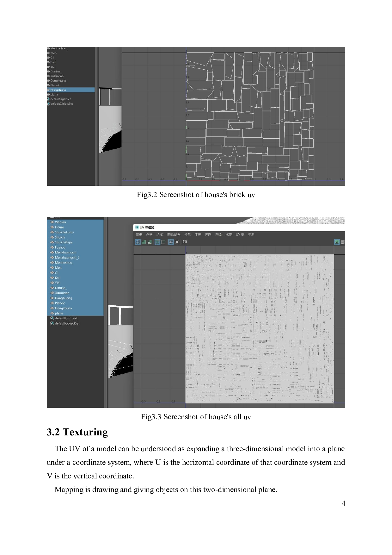Click the UV 编辑器 window title bar
Image resolution: width=392 pixels, height=555 pixels.
pos(221,228)
